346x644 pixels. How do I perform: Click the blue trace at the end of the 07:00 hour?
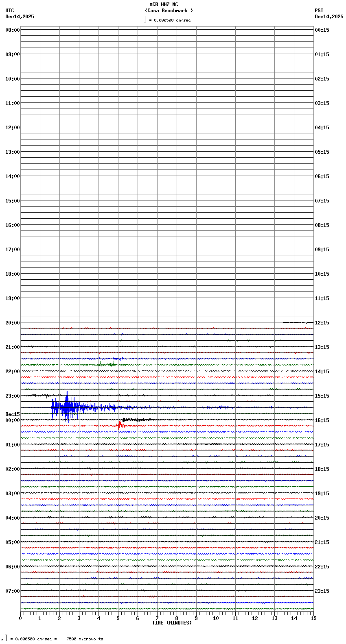[x=265, y=603]
